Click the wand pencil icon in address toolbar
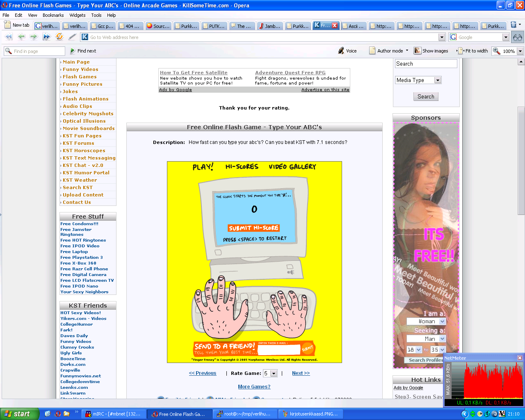 (72, 37)
